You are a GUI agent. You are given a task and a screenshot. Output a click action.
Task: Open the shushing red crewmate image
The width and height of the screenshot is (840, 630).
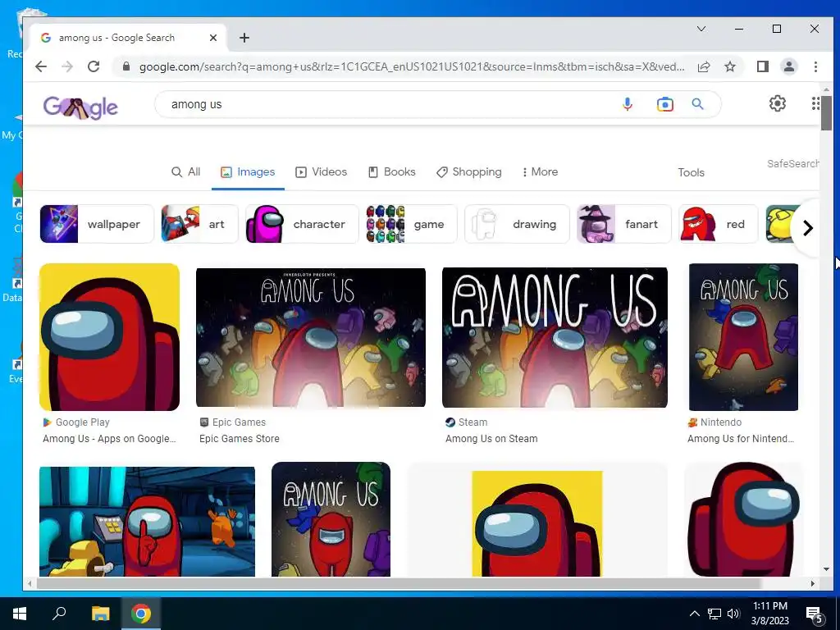[x=148, y=521]
